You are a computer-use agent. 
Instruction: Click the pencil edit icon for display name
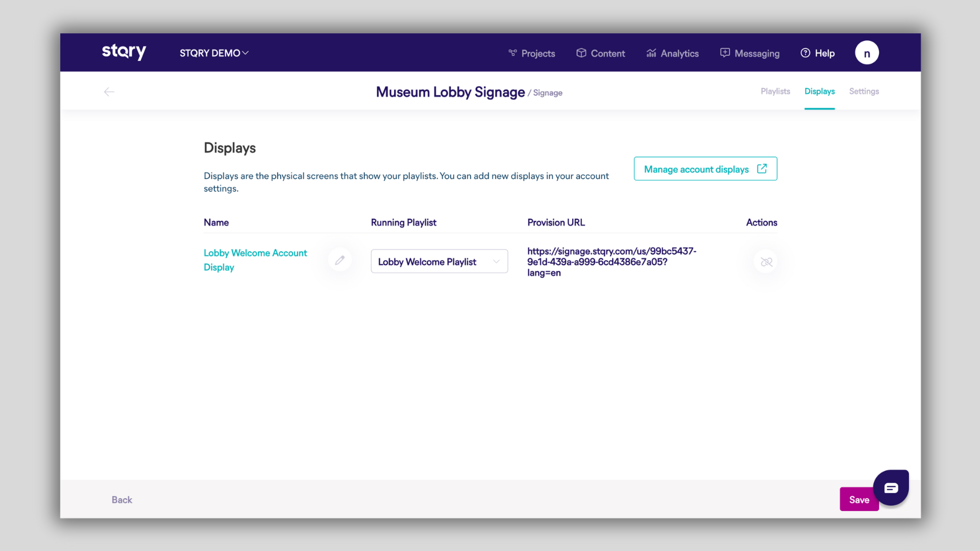pyautogui.click(x=340, y=261)
